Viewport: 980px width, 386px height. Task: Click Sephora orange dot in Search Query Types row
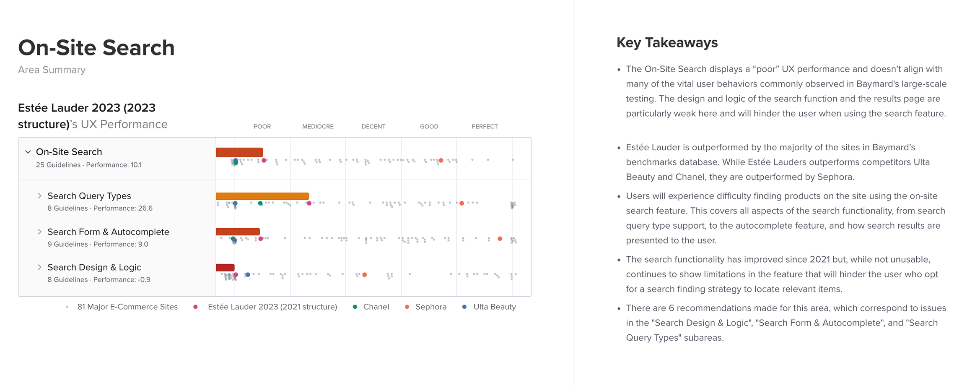(461, 203)
